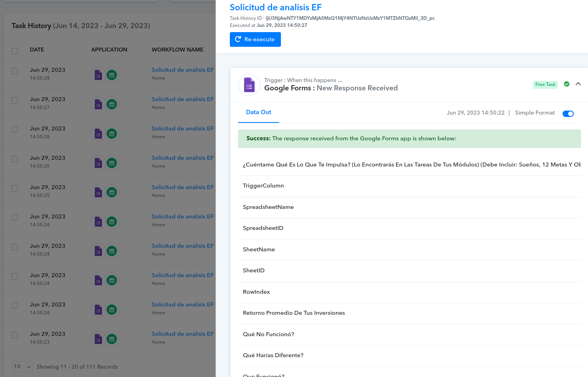
Task: Select the Qué No Funcionó? field
Action: tap(410, 335)
